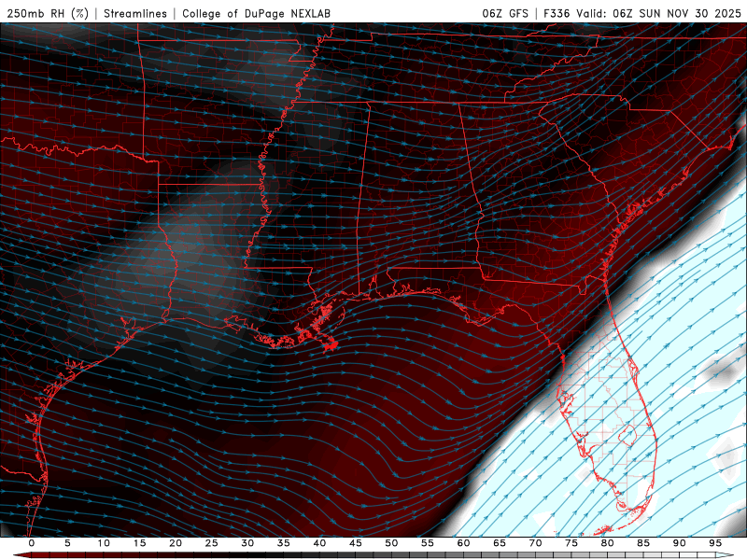Screen dimensions: 747x560
Task: Select the '90' legend label
Action: [x=680, y=543]
